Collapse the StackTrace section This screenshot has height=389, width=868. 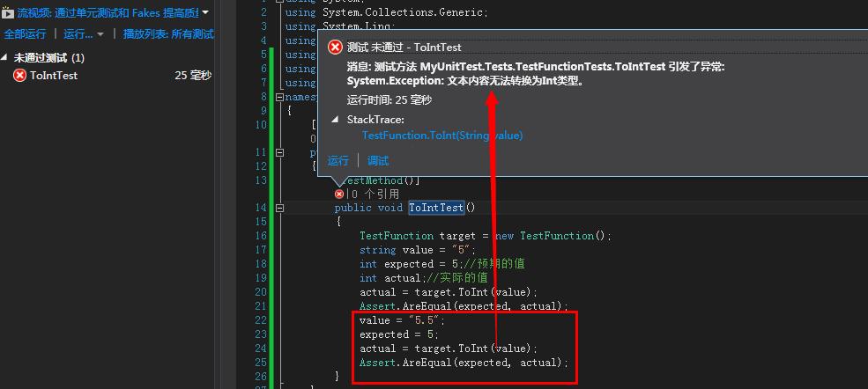(x=335, y=120)
